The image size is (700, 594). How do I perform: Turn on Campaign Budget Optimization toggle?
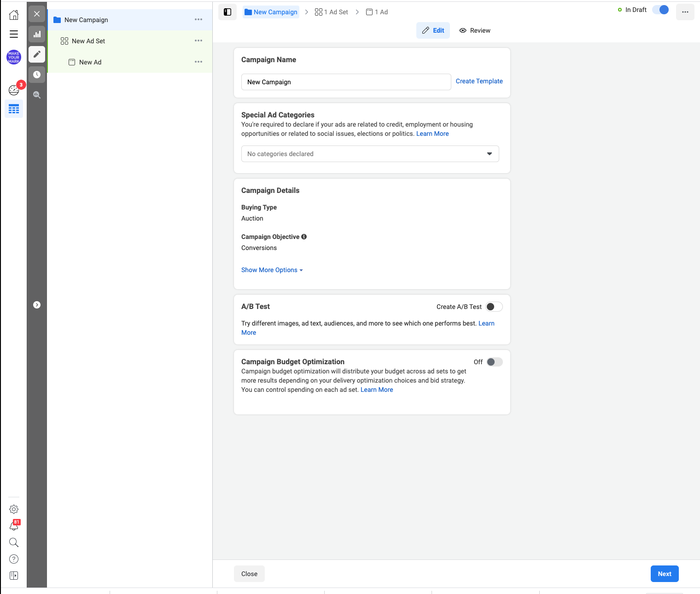[494, 362]
